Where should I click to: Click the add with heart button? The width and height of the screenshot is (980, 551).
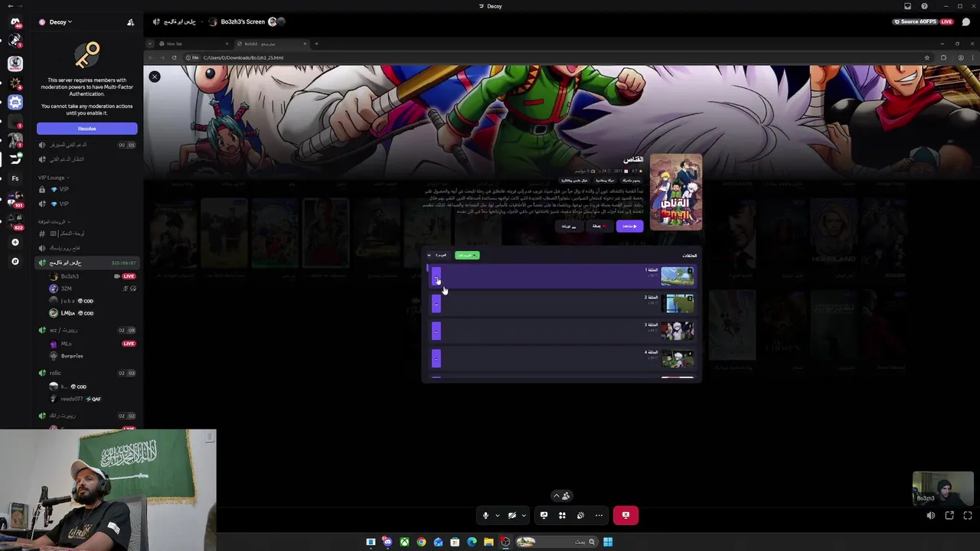click(599, 227)
